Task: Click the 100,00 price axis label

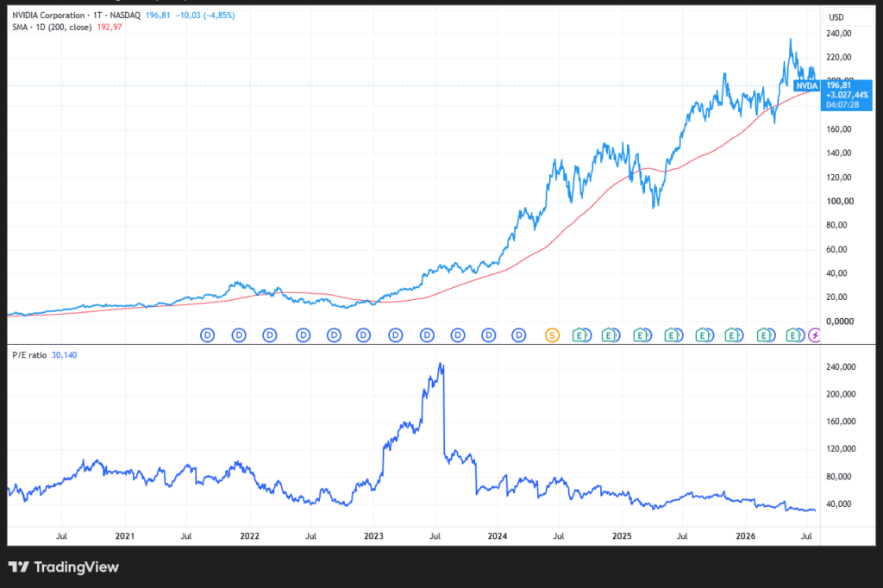Action: (x=840, y=201)
